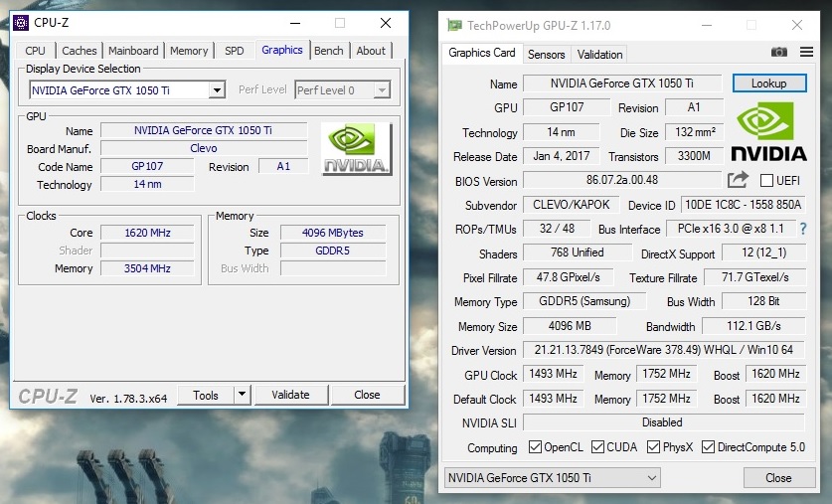Image resolution: width=832 pixels, height=504 pixels.
Task: Click the CPU-Z title bar icon
Action: tap(21, 23)
